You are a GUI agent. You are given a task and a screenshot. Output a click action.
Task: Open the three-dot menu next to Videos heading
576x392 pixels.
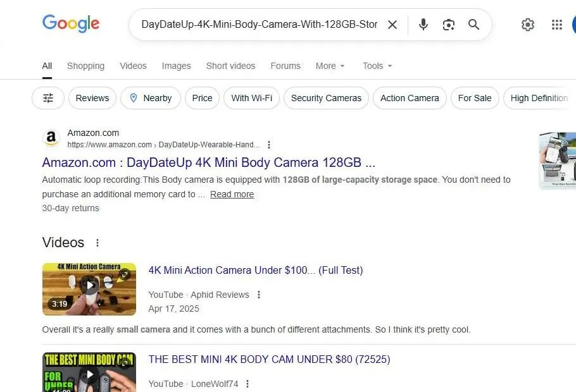coord(97,243)
